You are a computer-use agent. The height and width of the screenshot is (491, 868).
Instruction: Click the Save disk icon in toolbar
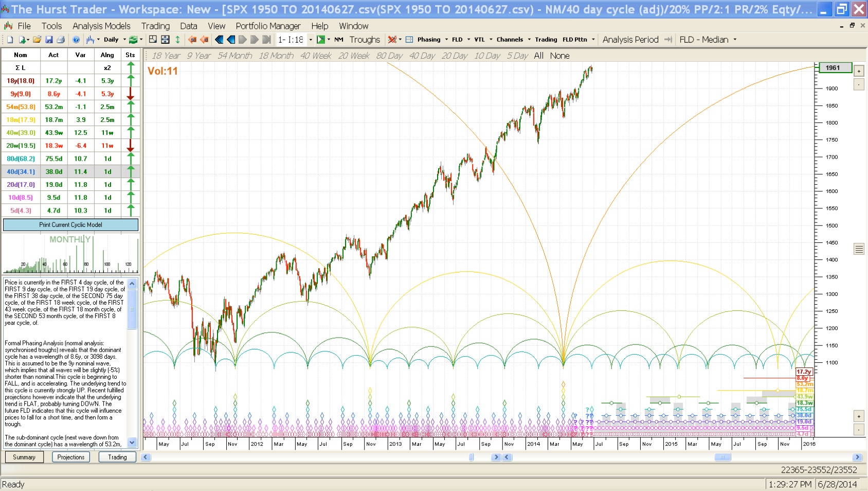pos(49,40)
